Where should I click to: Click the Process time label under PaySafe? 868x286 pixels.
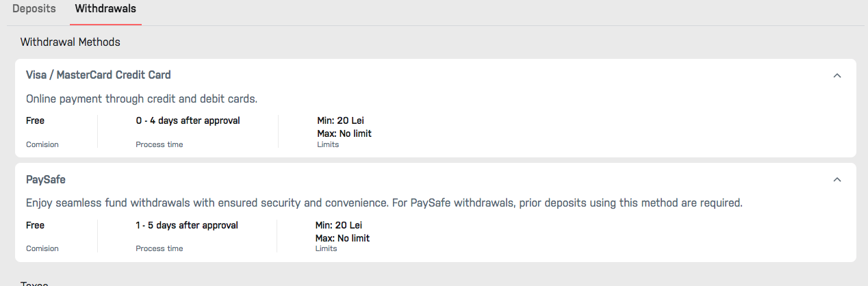pos(159,248)
